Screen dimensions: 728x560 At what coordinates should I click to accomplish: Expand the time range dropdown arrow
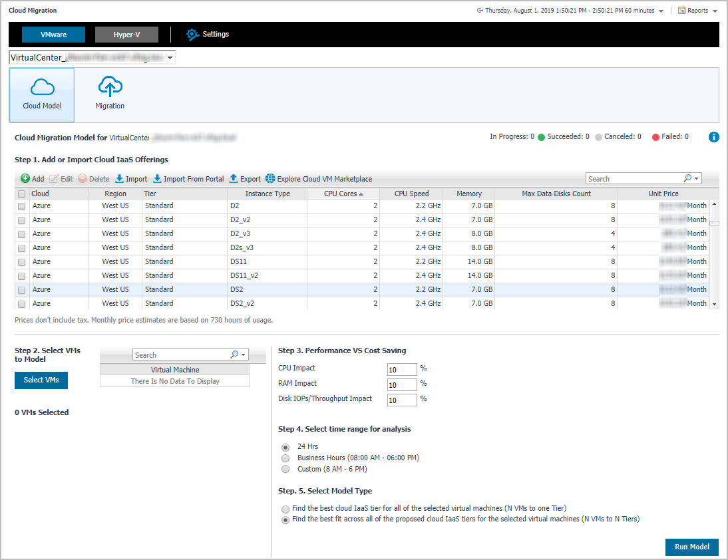click(x=661, y=11)
